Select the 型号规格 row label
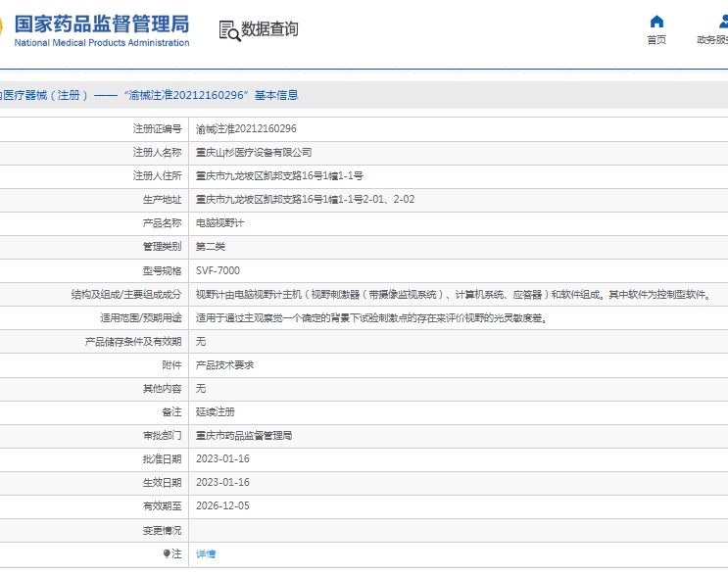728x575 pixels. [162, 270]
